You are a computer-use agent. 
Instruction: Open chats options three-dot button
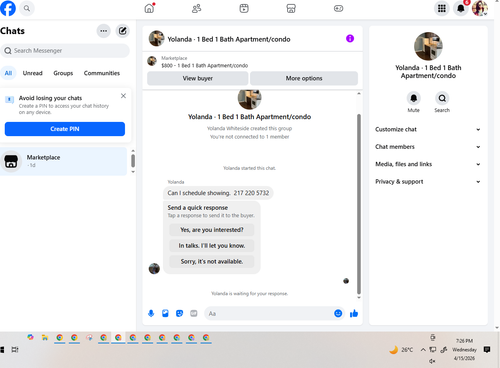pos(104,31)
